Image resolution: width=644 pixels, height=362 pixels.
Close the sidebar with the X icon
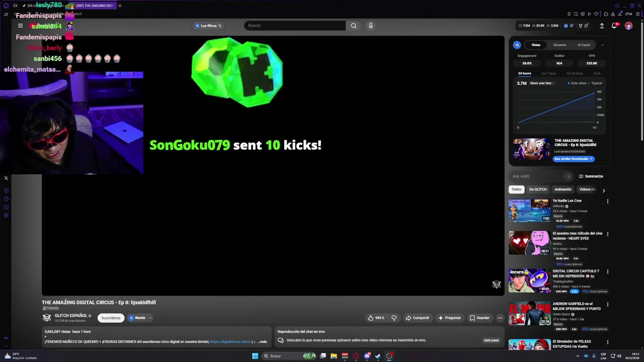click(x=6, y=178)
